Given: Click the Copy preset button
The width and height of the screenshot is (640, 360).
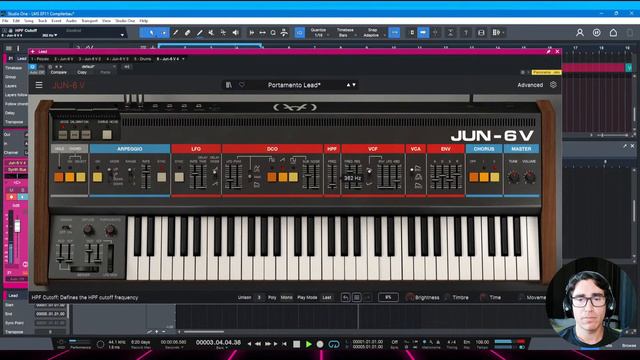Looking at the screenshot, I should [x=82, y=72].
